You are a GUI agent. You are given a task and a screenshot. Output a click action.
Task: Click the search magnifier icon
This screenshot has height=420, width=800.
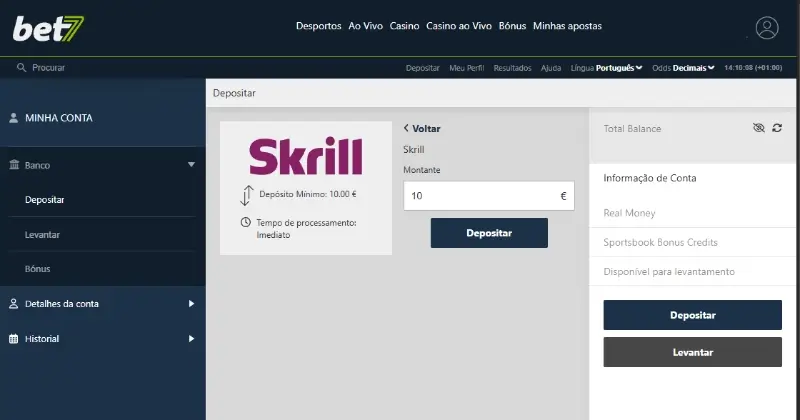coord(21,68)
